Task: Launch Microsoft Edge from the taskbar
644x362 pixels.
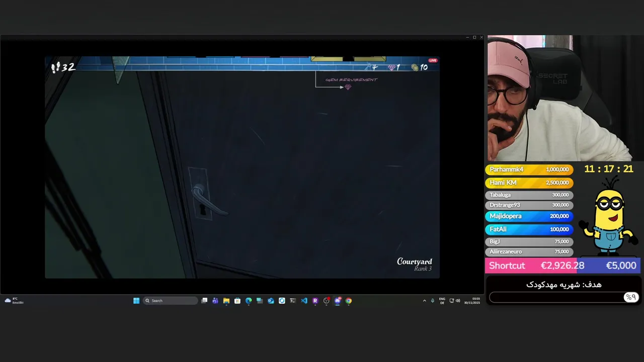Action: [x=249, y=301]
